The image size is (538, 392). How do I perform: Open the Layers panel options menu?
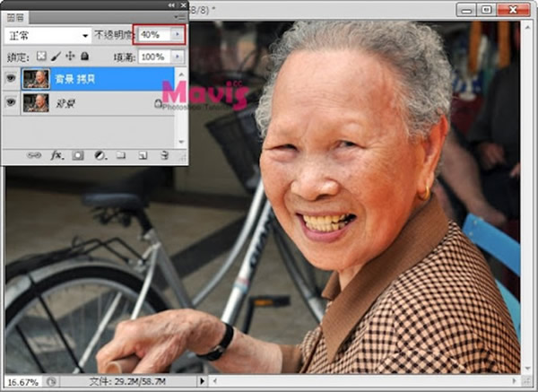[178, 16]
